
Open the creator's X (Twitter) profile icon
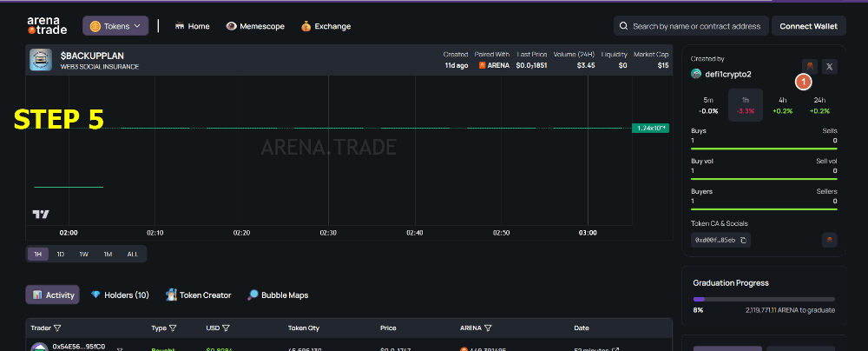click(829, 66)
